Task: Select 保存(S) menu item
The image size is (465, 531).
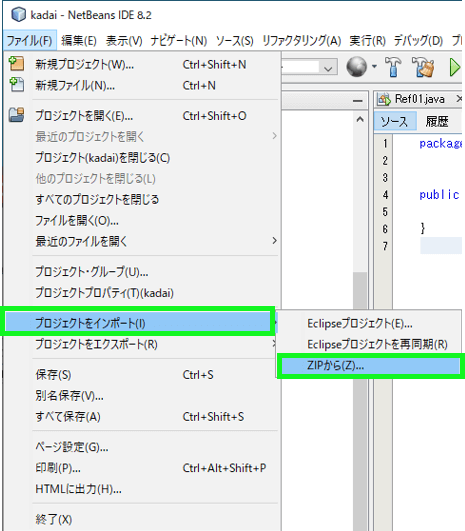Action: coord(142,375)
